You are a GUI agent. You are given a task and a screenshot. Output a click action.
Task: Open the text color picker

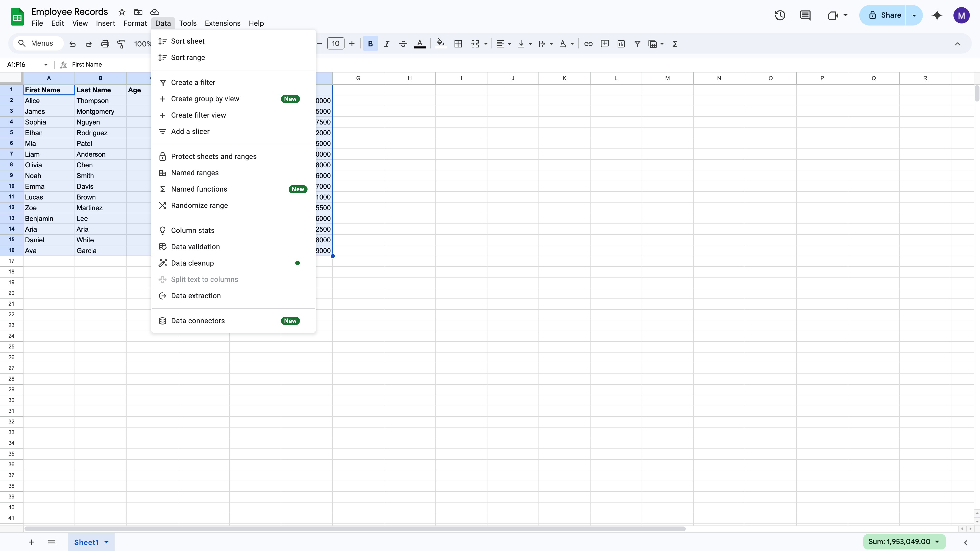point(420,44)
